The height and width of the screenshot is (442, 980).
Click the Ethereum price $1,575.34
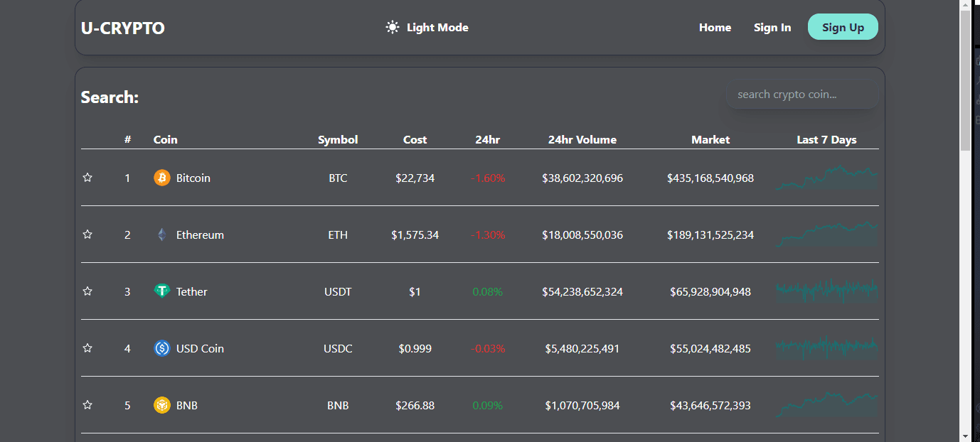(415, 235)
